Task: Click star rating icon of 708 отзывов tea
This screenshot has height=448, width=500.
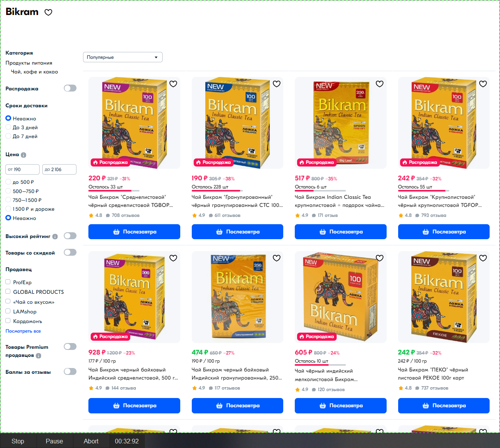Action: tap(91, 215)
